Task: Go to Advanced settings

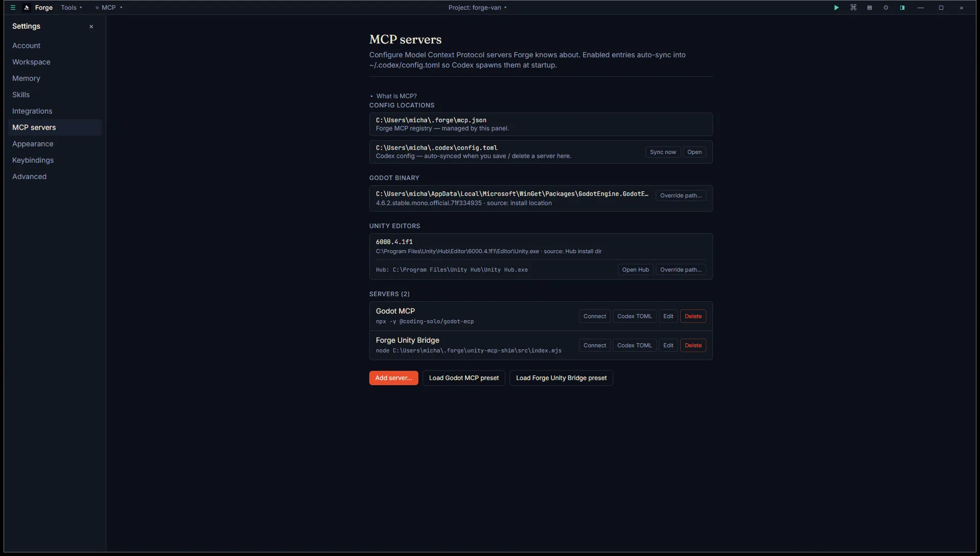Action: pyautogui.click(x=55, y=176)
